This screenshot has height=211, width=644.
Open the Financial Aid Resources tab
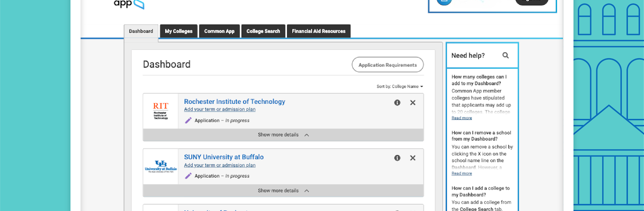[319, 31]
